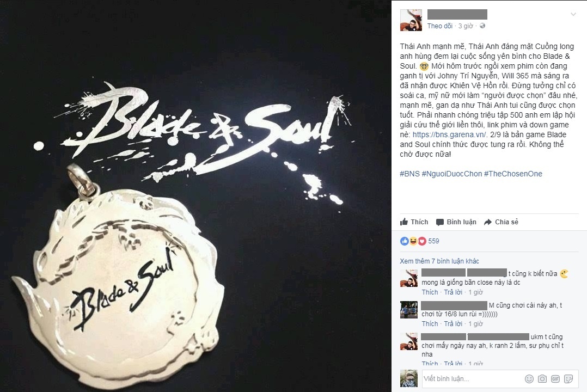Click the Bình luận comment button

point(456,222)
